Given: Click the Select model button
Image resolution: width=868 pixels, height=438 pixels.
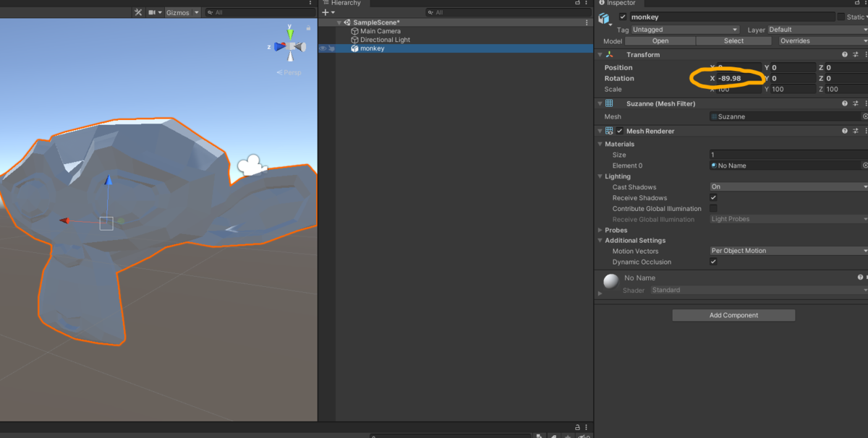Looking at the screenshot, I should click(x=733, y=41).
